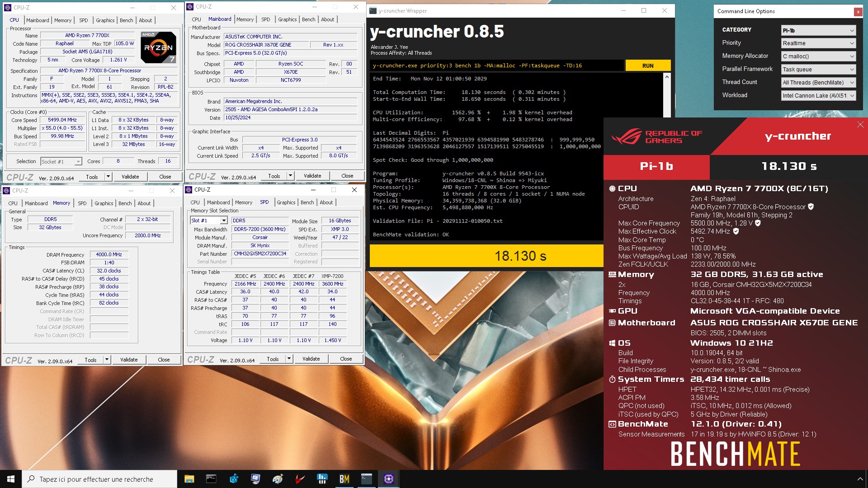
Task: Click the Core Speed value 5499.04 MHz
Action: 62,120
